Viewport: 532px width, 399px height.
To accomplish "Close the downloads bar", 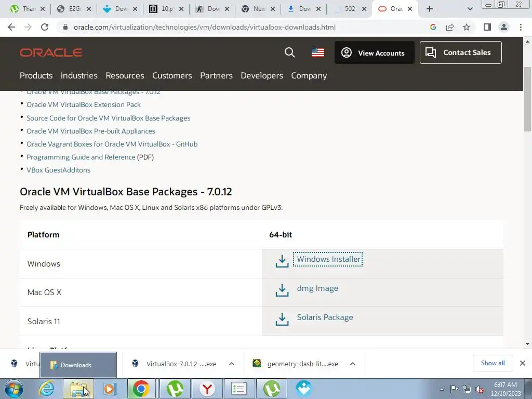I will tap(523, 363).
